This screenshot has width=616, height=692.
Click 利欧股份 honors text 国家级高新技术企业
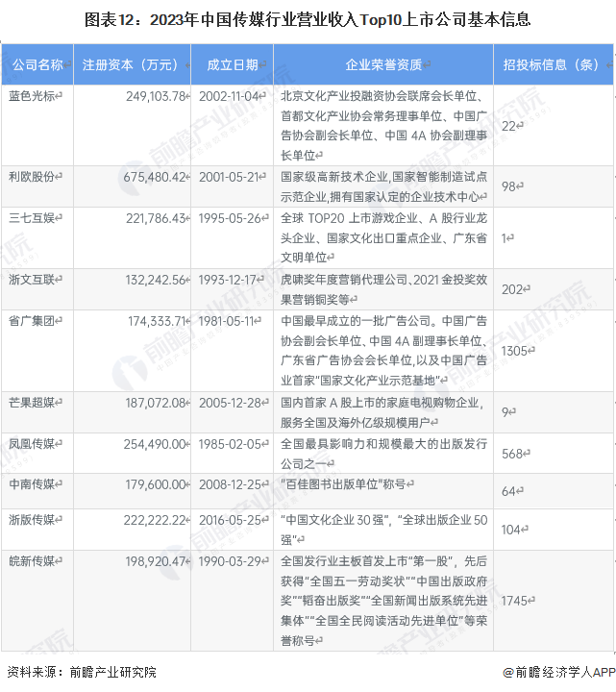(x=334, y=177)
